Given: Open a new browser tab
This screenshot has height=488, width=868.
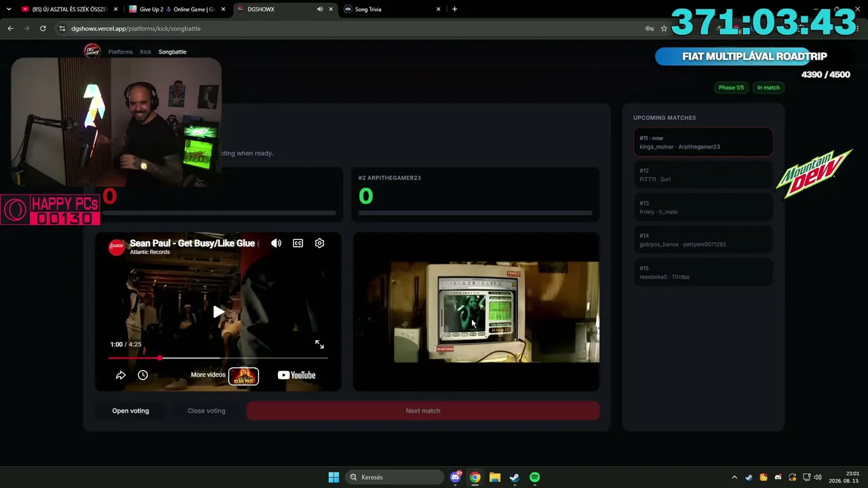Looking at the screenshot, I should [454, 9].
